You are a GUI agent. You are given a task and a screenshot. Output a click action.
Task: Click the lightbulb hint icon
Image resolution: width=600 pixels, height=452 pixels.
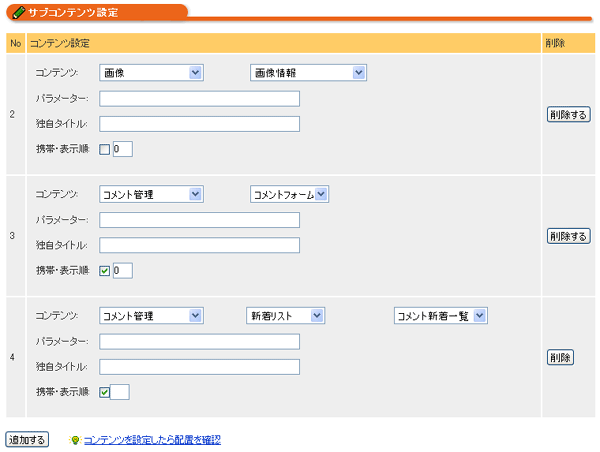[75, 440]
